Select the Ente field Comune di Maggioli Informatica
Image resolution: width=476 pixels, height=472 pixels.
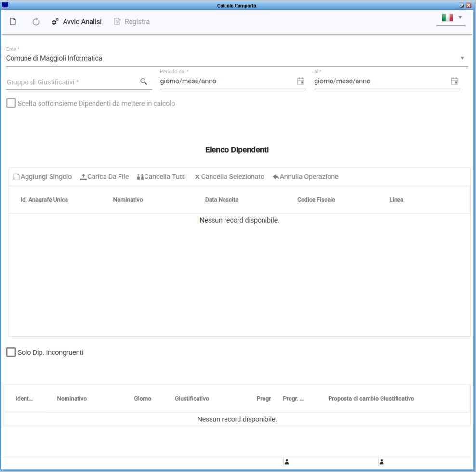point(237,58)
